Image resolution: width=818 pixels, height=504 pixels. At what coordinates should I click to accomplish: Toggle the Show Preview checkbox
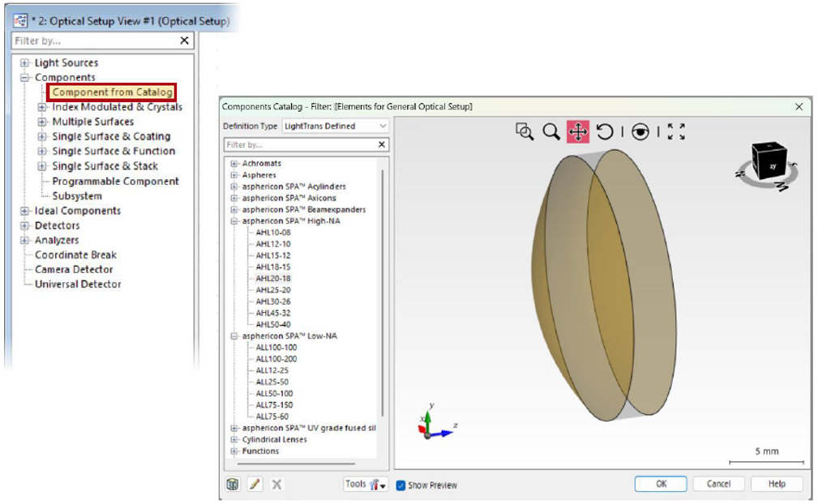click(x=400, y=485)
